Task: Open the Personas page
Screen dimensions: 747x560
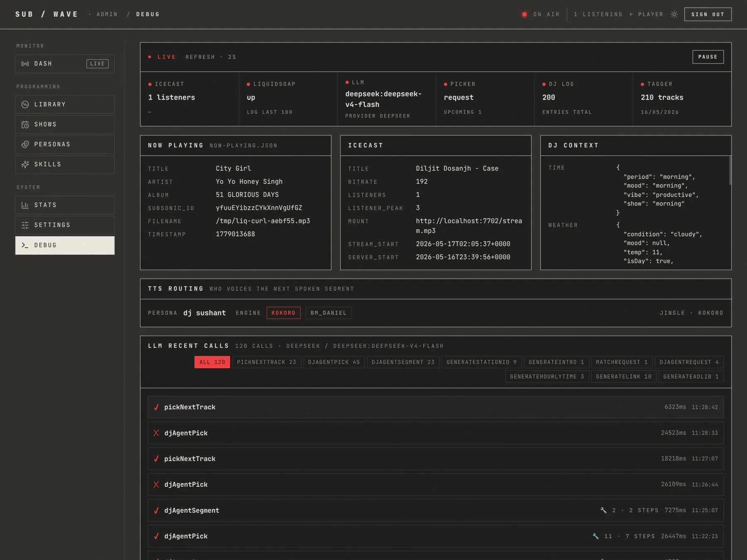Action: click(65, 144)
